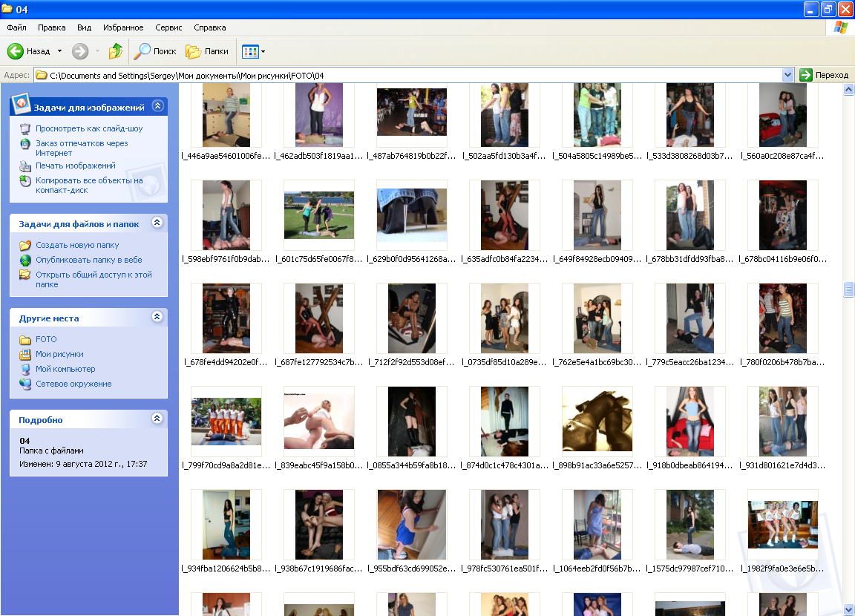Click Заказ отпечатков через Интернет link
Image resolution: width=855 pixels, height=616 pixels.
pos(82,148)
